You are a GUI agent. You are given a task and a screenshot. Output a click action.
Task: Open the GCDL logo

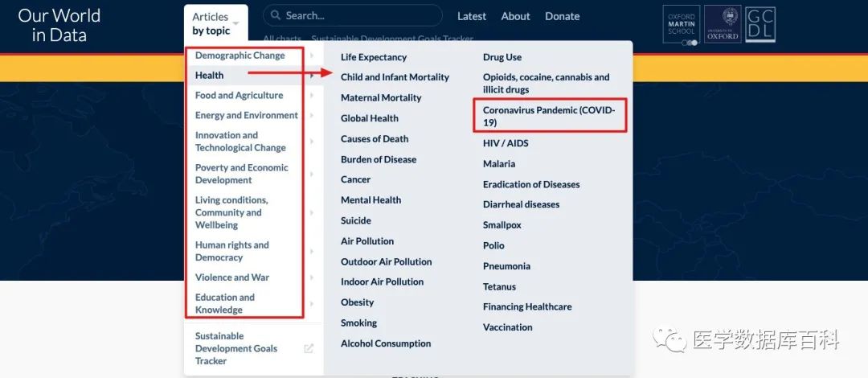[760, 24]
